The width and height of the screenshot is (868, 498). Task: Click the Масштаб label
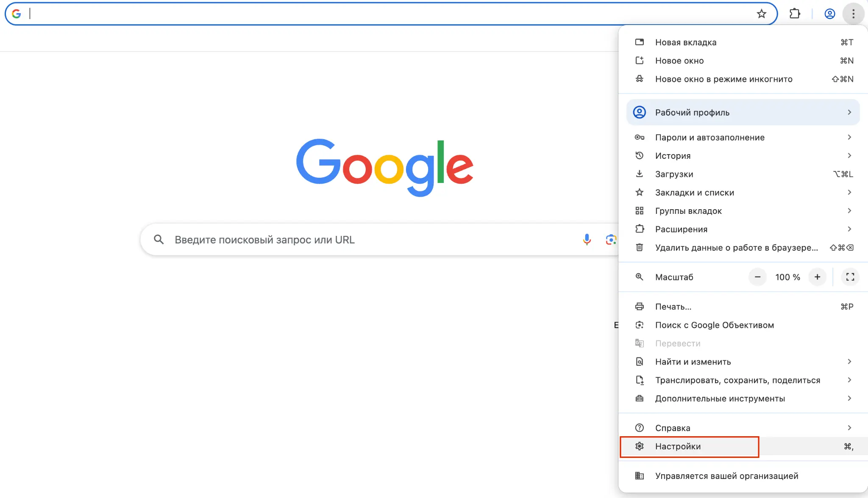pos(674,277)
